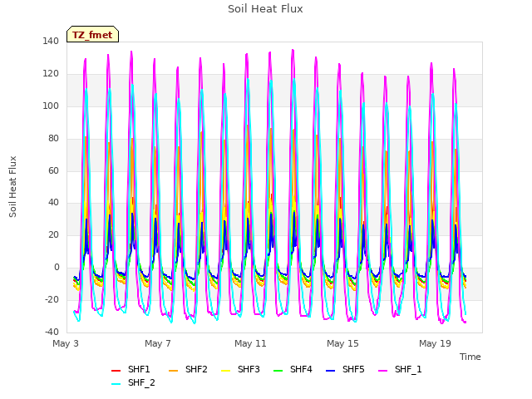Click the yellow SHF3 legend swatch
This screenshot has width=532, height=399.
[x=225, y=371]
